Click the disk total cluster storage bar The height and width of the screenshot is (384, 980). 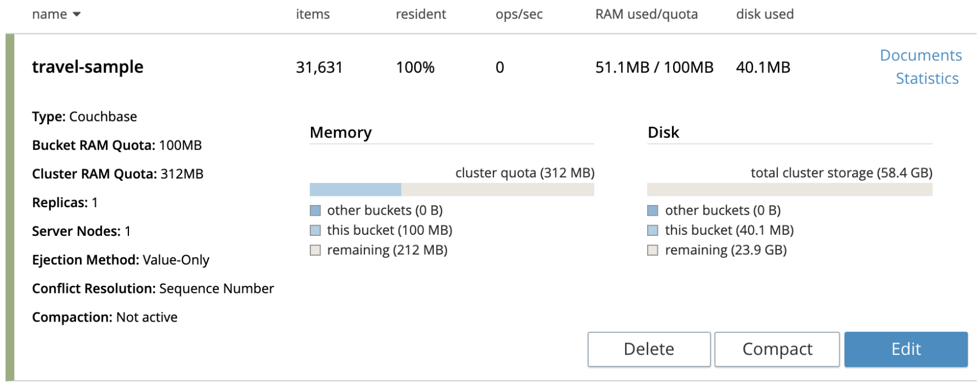point(789,190)
